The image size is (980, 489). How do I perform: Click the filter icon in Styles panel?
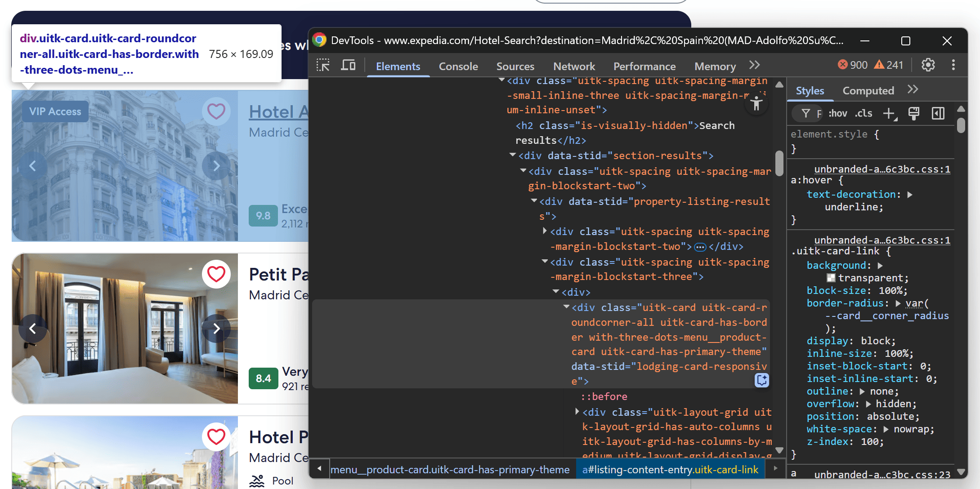(805, 113)
